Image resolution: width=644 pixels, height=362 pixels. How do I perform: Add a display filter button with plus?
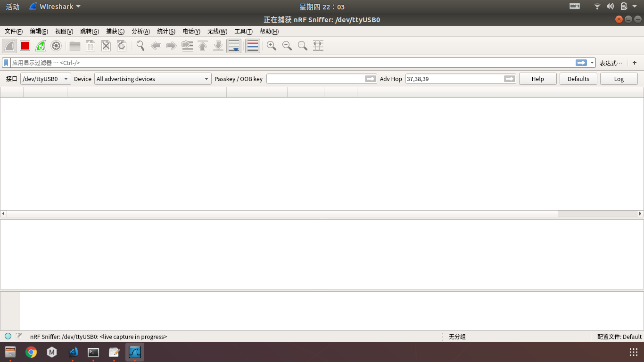point(635,63)
